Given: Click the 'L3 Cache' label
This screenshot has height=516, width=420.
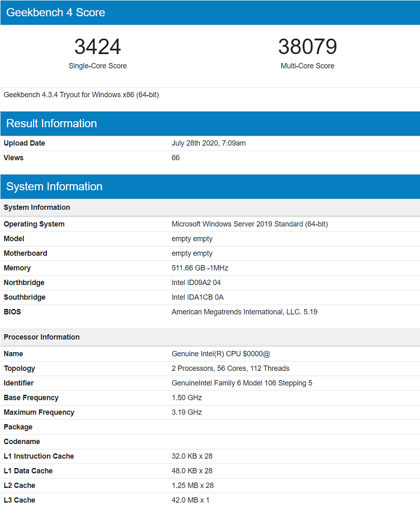Looking at the screenshot, I should 19,500.
